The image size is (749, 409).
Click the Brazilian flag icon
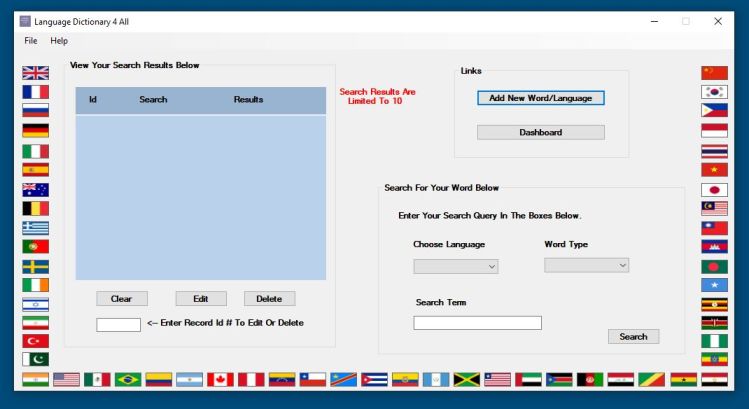click(x=128, y=380)
